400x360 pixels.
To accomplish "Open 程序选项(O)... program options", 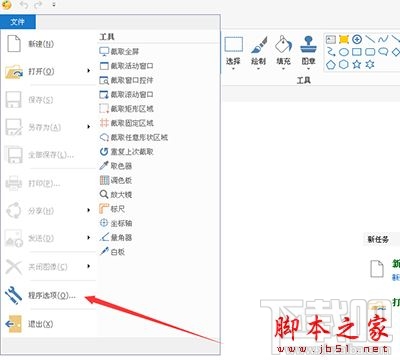I will click(52, 295).
